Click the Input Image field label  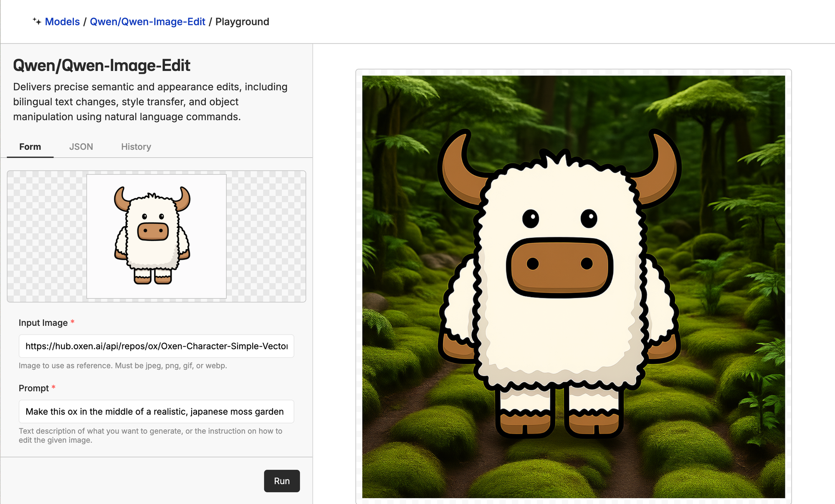click(43, 323)
